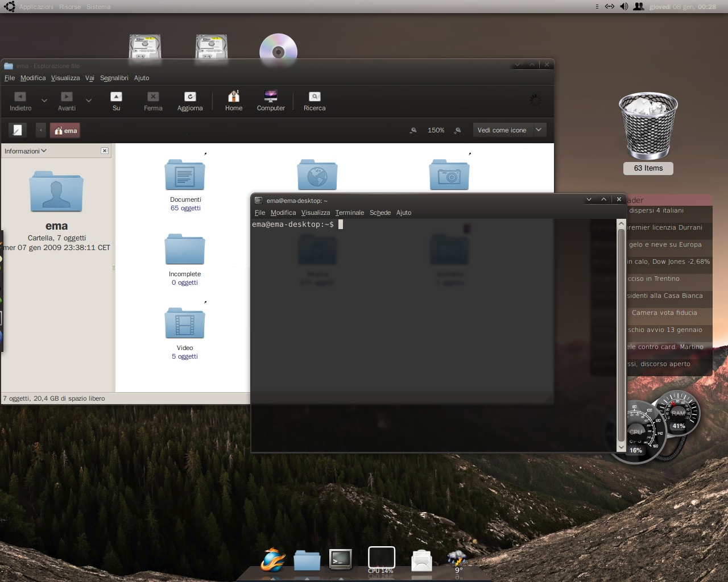Toggle location text entry pencil button

18,130
